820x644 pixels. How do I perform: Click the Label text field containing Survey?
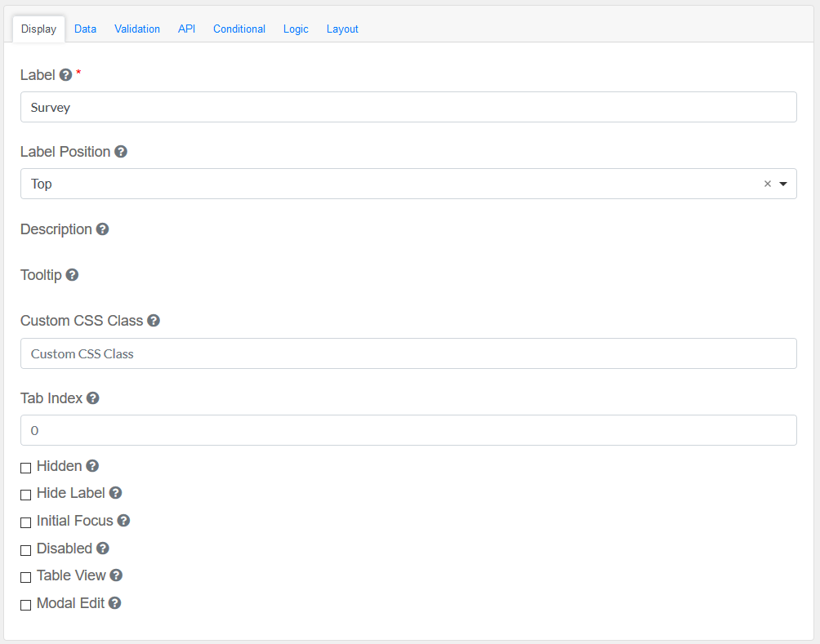[x=408, y=107]
